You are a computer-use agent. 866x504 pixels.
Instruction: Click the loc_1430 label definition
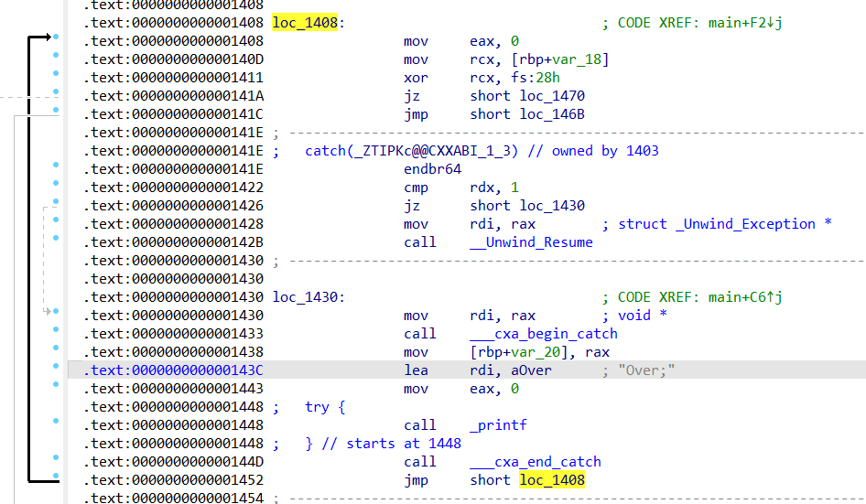pyautogui.click(x=306, y=297)
